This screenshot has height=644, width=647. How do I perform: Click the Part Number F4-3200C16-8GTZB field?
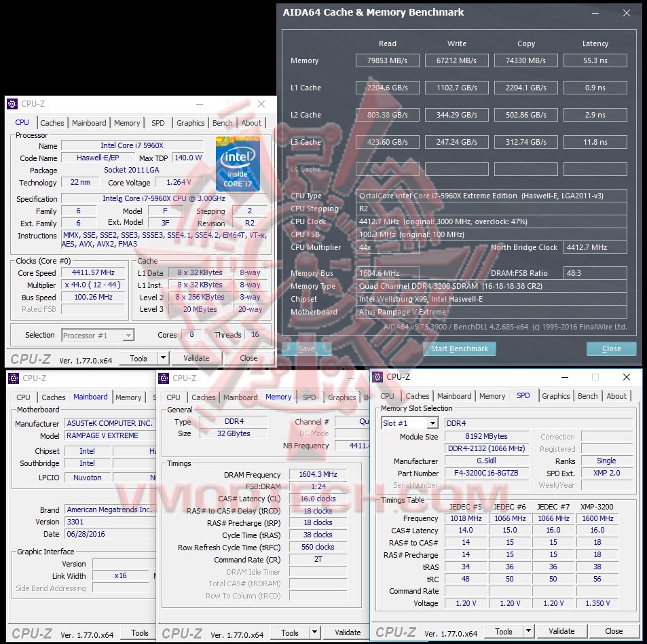pyautogui.click(x=487, y=473)
